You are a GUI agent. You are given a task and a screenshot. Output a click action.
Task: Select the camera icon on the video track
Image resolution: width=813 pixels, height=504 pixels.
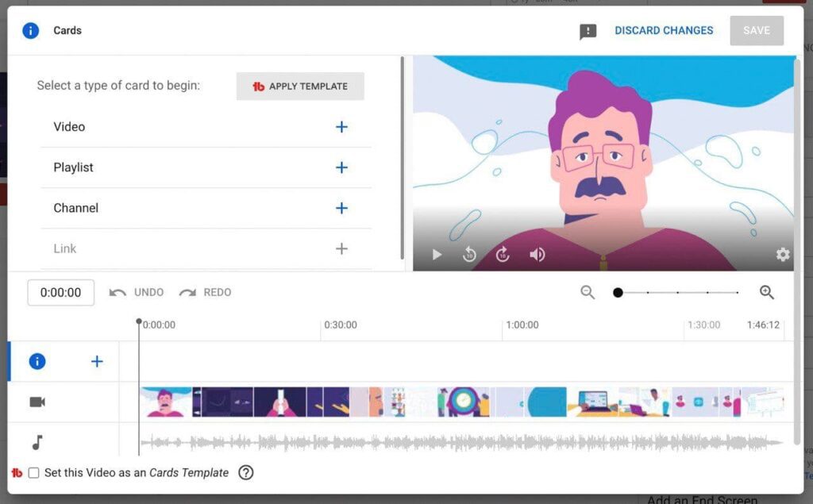37,402
